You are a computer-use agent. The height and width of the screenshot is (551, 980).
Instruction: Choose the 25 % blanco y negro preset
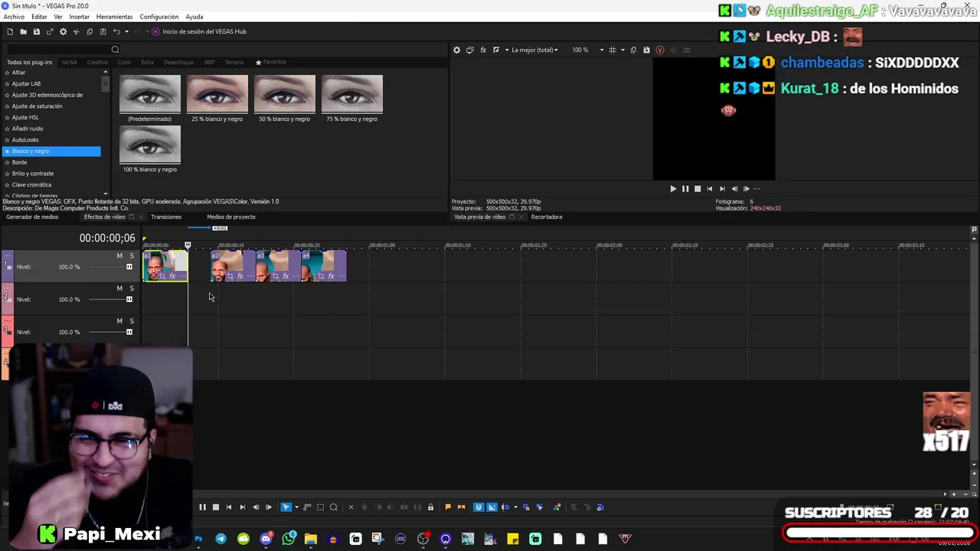[217, 93]
